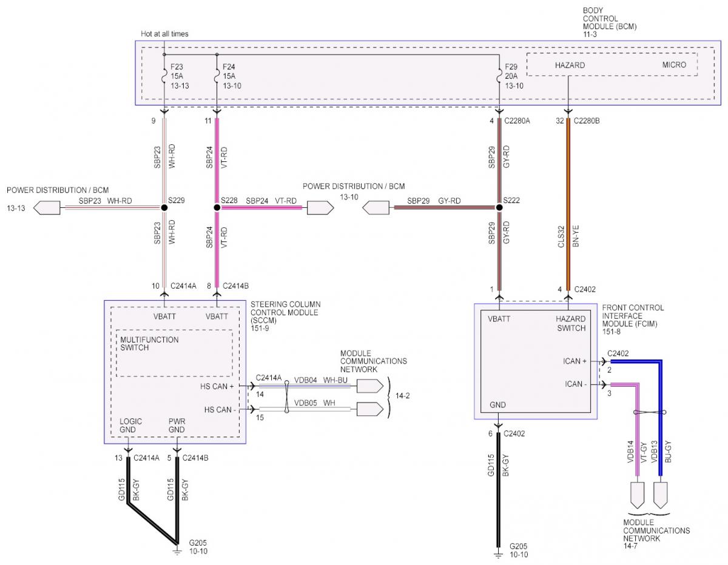Click the pin 6 C2402 ground terminal

pyautogui.click(x=499, y=425)
